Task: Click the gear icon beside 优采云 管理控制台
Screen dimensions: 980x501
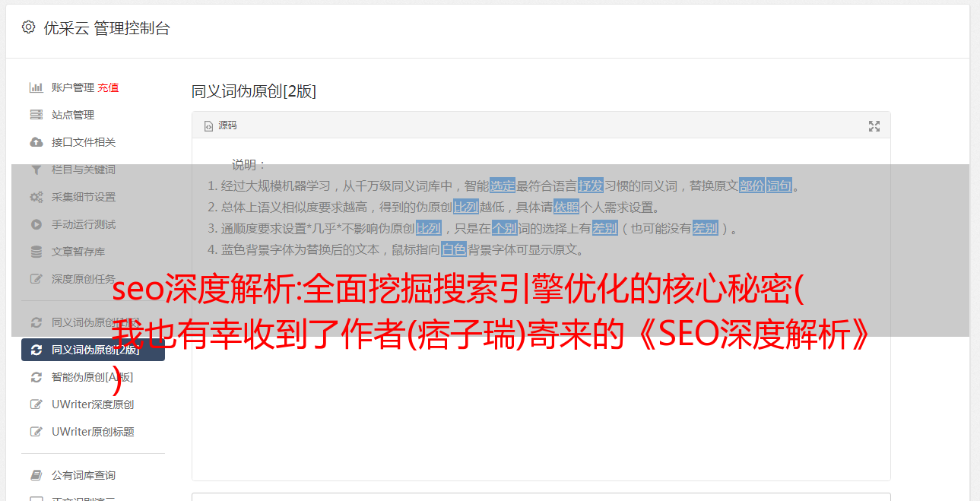Action: pyautogui.click(x=28, y=27)
